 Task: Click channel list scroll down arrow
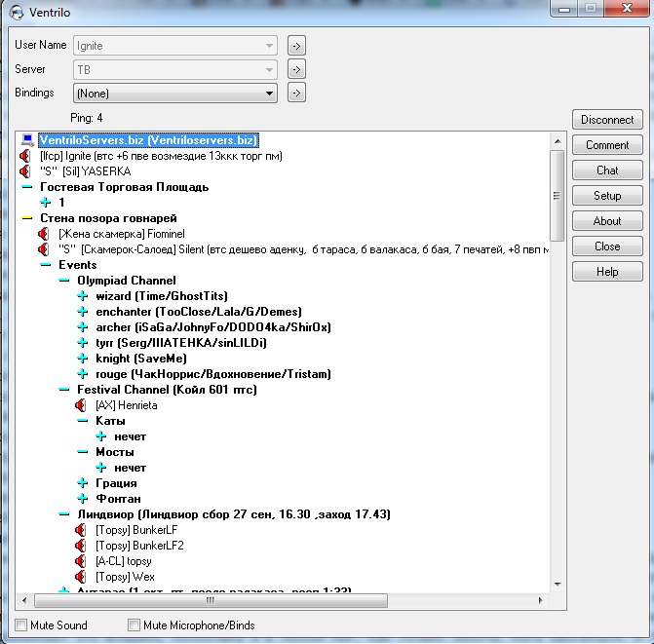(558, 585)
